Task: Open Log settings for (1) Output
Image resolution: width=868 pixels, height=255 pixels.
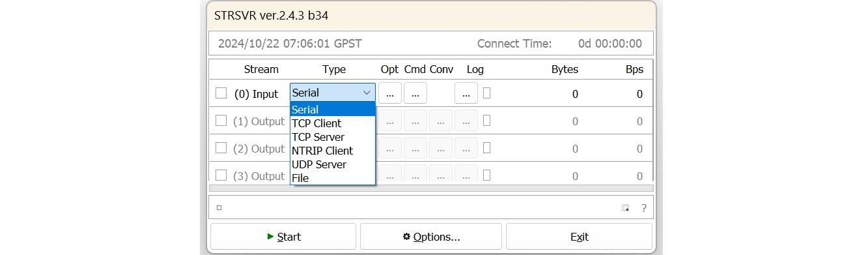Action: (x=466, y=121)
